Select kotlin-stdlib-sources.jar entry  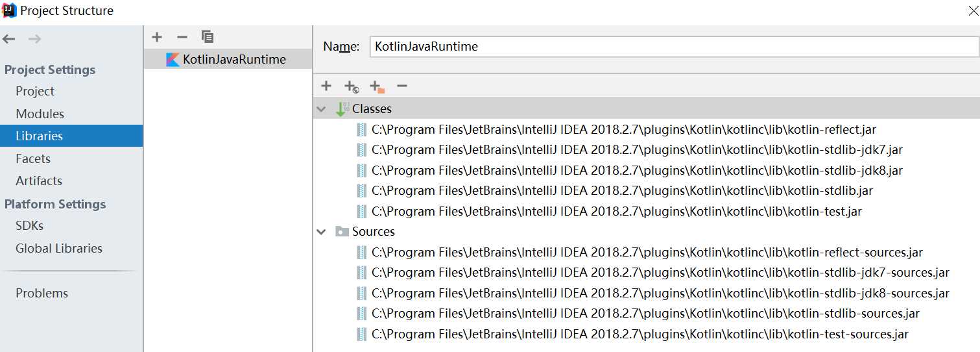(x=645, y=314)
